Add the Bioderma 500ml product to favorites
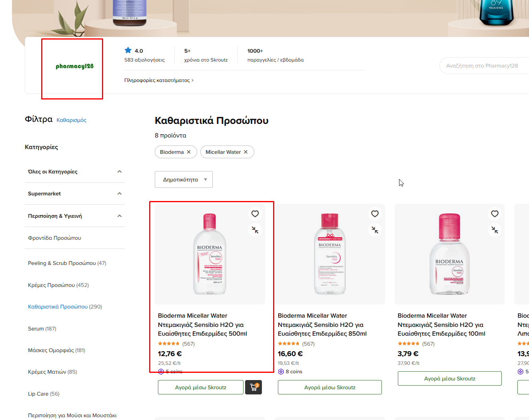Screen dimensions: 529x420 [x=255, y=214]
